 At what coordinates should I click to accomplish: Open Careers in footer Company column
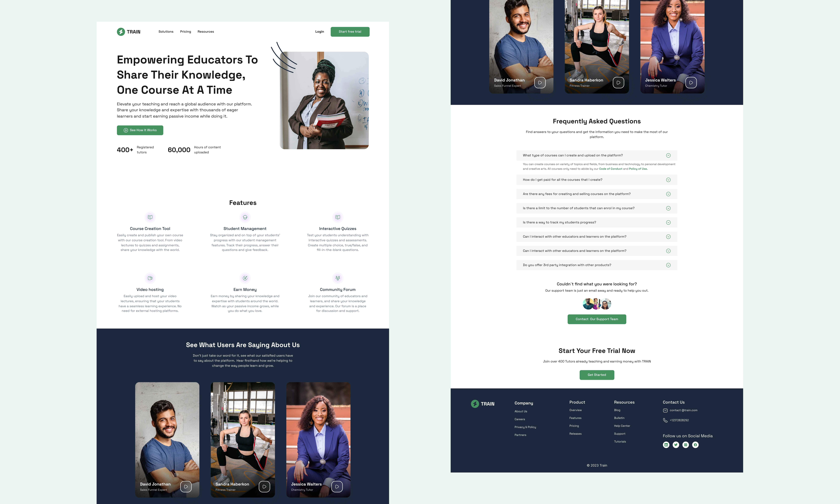[x=520, y=419]
